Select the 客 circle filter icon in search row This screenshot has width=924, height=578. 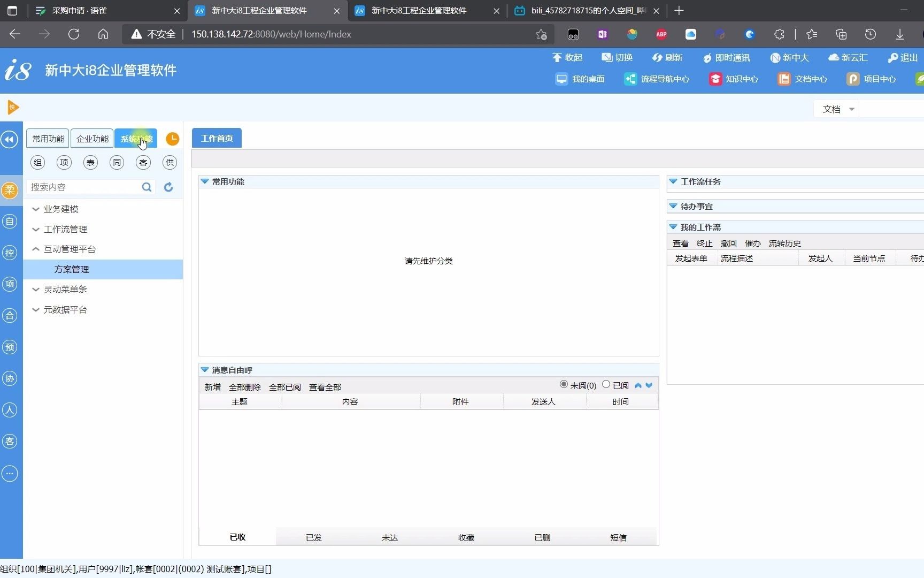[143, 163]
